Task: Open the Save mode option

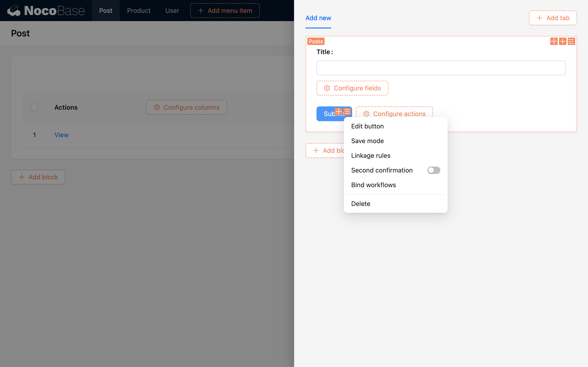Action: [x=367, y=141]
